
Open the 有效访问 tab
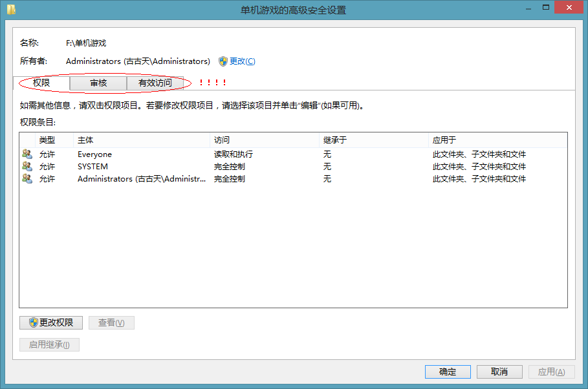[155, 83]
